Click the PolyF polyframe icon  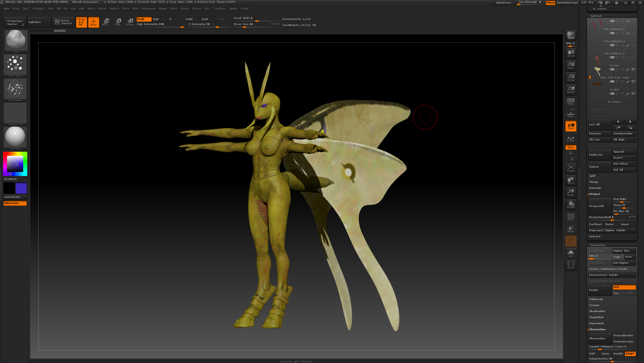click(x=571, y=217)
